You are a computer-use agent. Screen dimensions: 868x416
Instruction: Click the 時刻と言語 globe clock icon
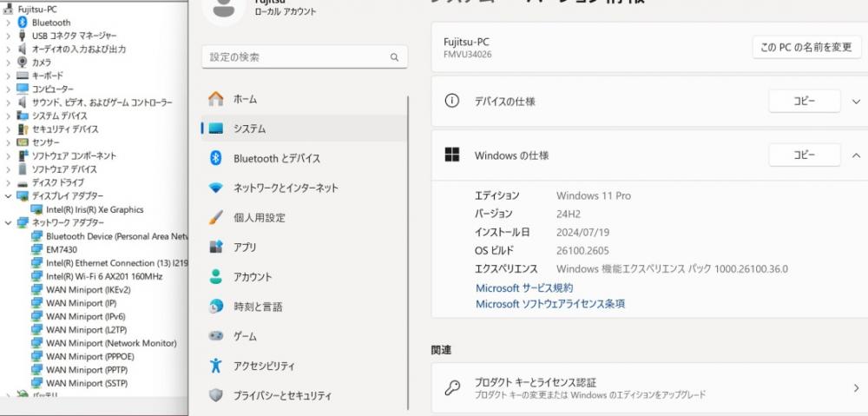click(x=216, y=307)
